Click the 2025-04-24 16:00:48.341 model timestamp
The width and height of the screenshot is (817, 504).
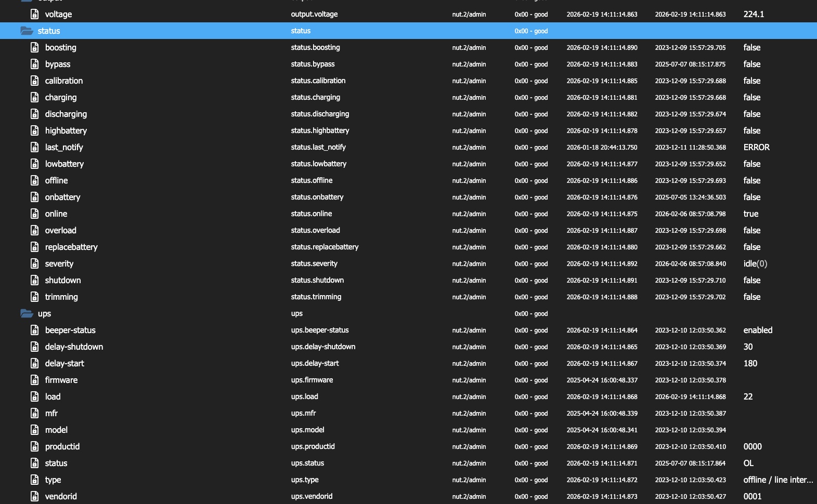[602, 430]
